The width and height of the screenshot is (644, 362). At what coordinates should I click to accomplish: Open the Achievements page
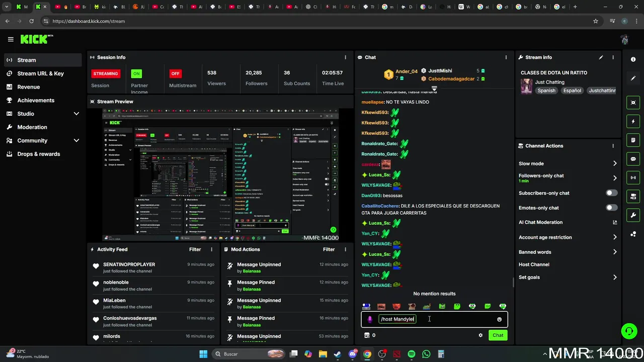pos(43,100)
